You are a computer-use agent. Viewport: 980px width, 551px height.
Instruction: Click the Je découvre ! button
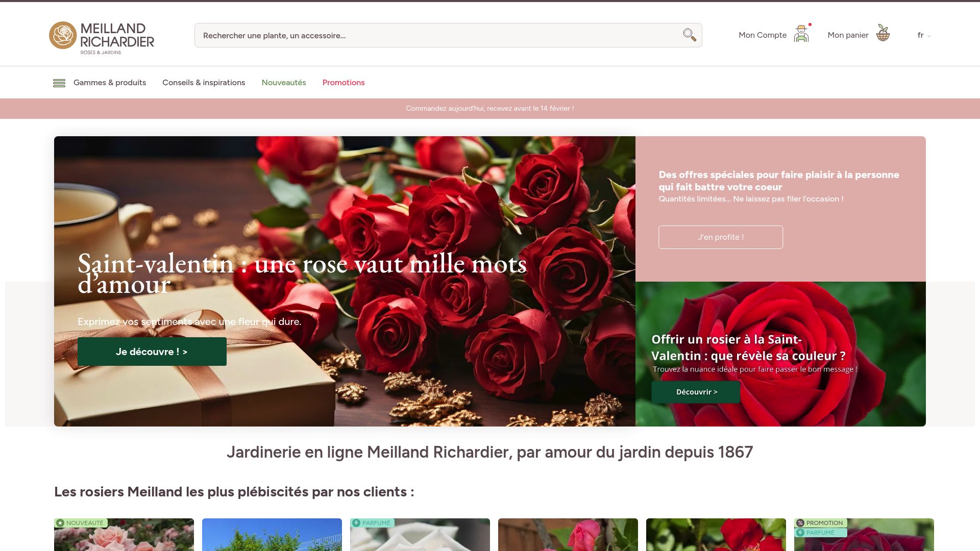pos(152,352)
